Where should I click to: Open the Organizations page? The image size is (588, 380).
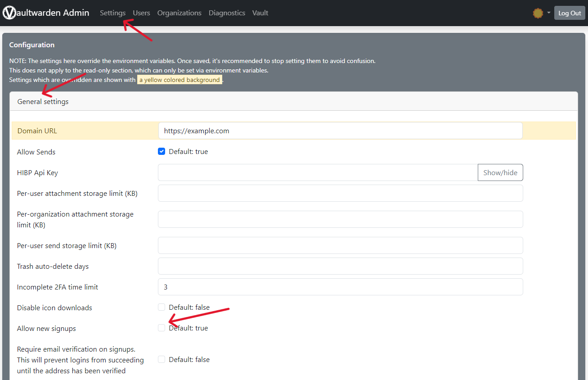click(180, 13)
